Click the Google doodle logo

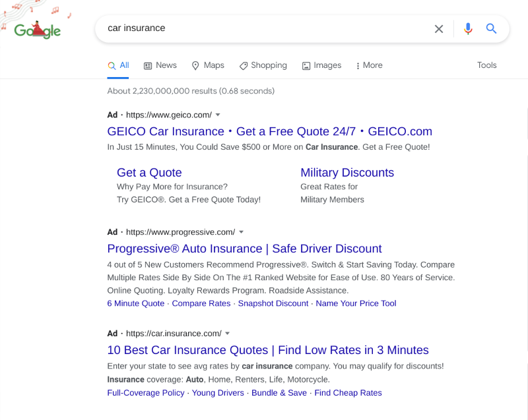point(38,30)
